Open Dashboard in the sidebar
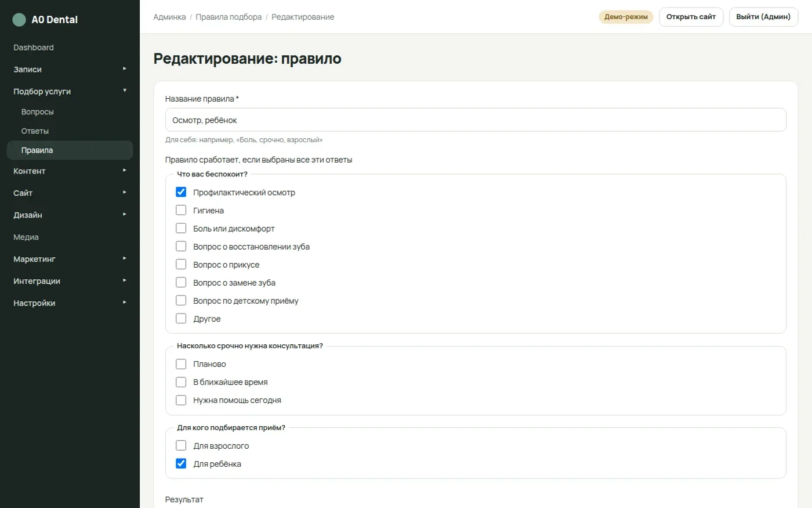 (x=70, y=48)
